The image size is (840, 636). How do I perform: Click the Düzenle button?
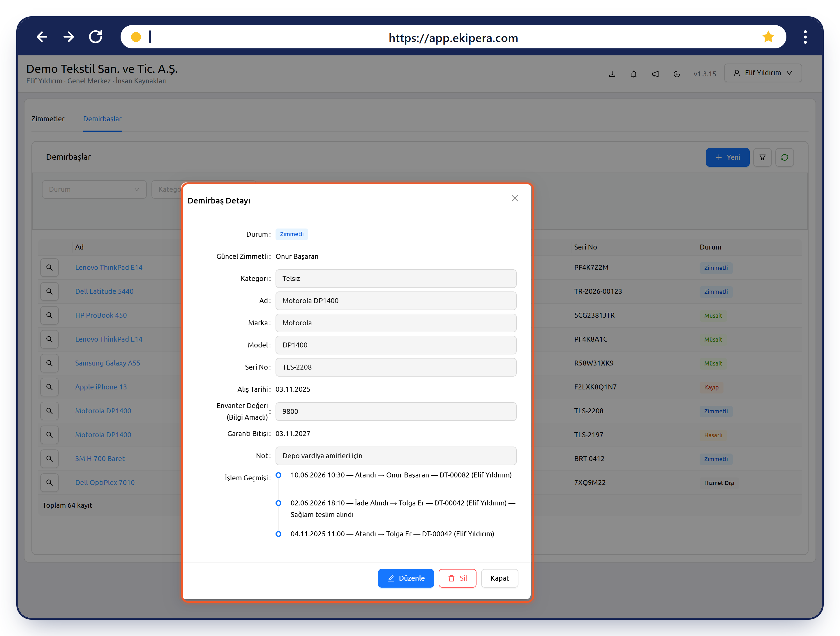pyautogui.click(x=405, y=578)
